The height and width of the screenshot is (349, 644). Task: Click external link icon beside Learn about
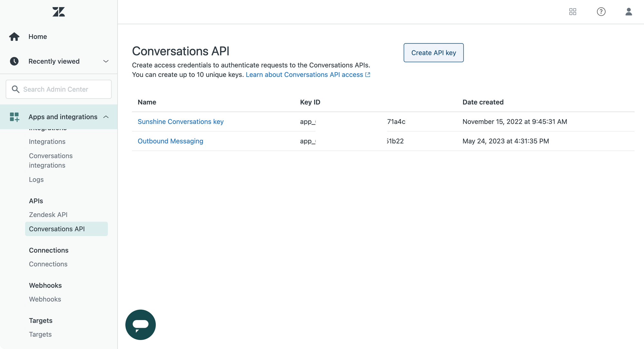click(x=368, y=75)
